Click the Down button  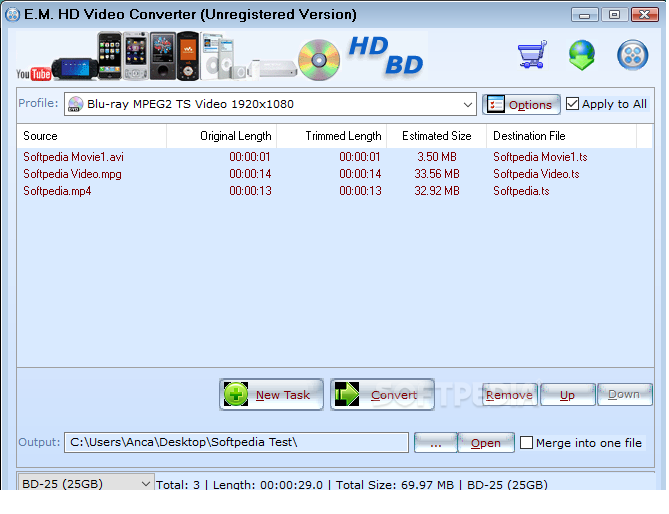(x=625, y=395)
